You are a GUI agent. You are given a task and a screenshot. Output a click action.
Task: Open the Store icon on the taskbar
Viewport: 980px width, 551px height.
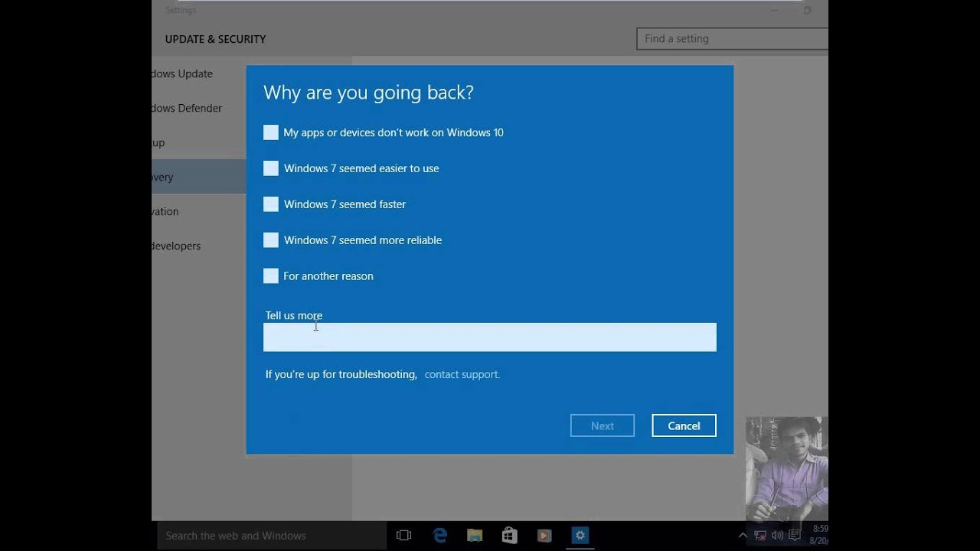pos(509,536)
